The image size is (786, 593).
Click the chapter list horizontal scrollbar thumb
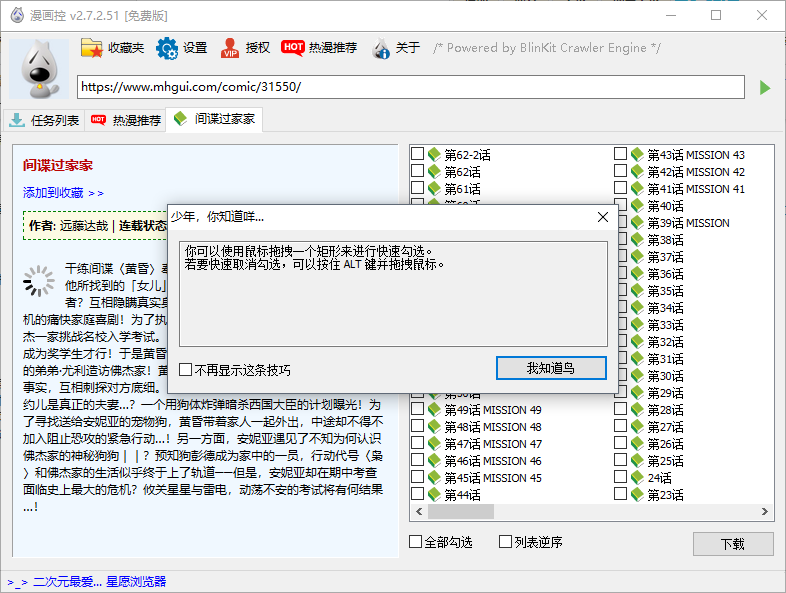tap(461, 511)
